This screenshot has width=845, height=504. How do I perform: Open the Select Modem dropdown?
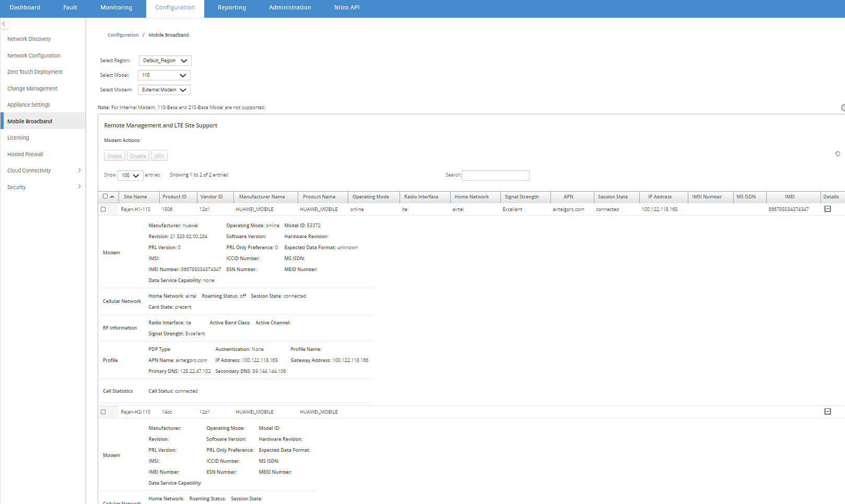click(164, 90)
